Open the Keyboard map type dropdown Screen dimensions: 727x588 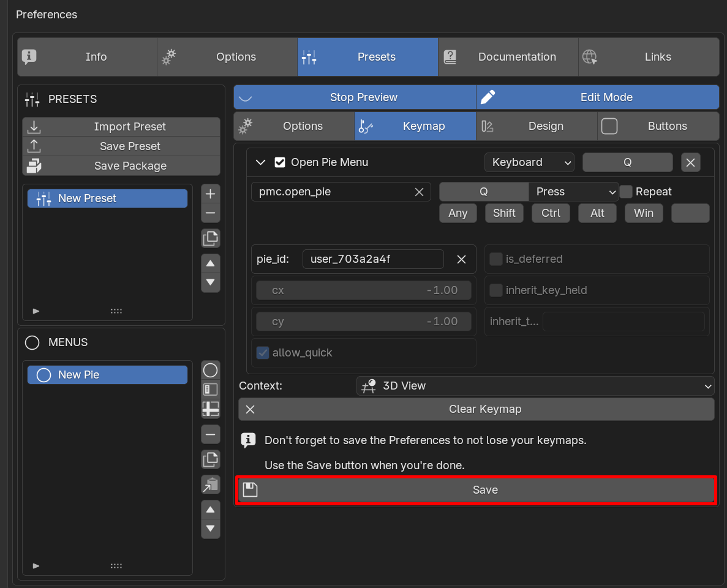(x=529, y=162)
